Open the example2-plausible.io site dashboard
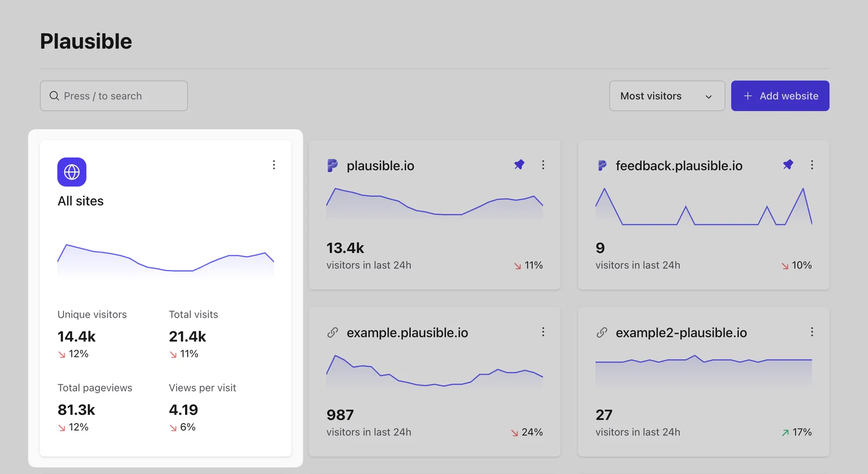This screenshot has height=474, width=868. (681, 332)
